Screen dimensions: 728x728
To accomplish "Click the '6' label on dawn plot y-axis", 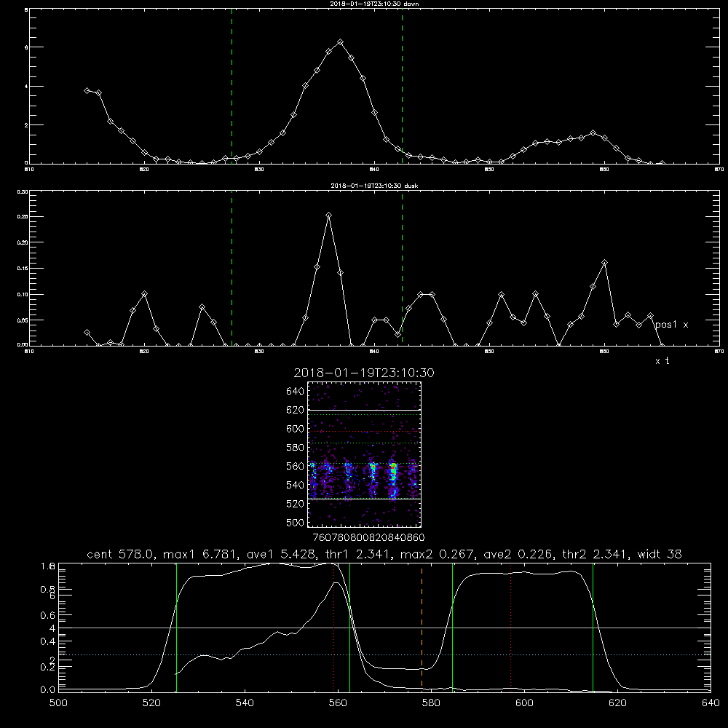I will pos(26,47).
